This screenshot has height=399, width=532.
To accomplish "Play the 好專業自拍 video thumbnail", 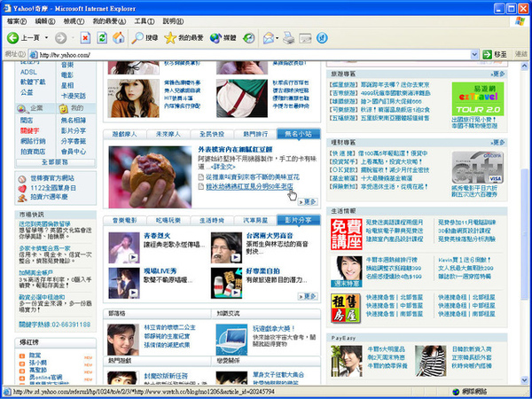I will click(227, 283).
